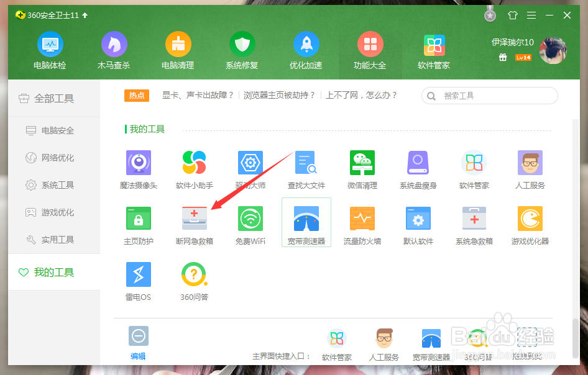Screen dimensions: 588x375
Task: Select the 我的工具 sidebar category
Action: coord(54,273)
